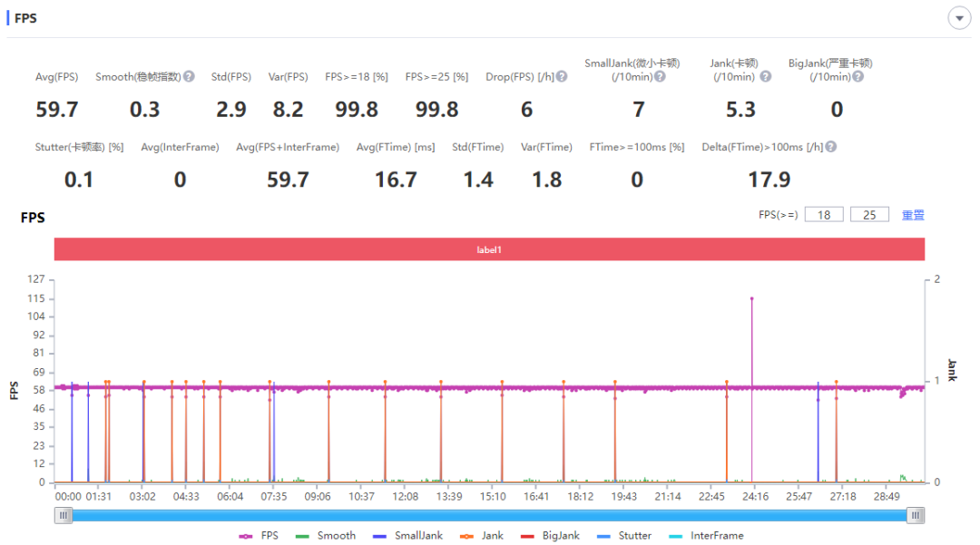Show help for Delta(FTime)>100ms metric
Screen dimensions: 980x545
(830, 147)
